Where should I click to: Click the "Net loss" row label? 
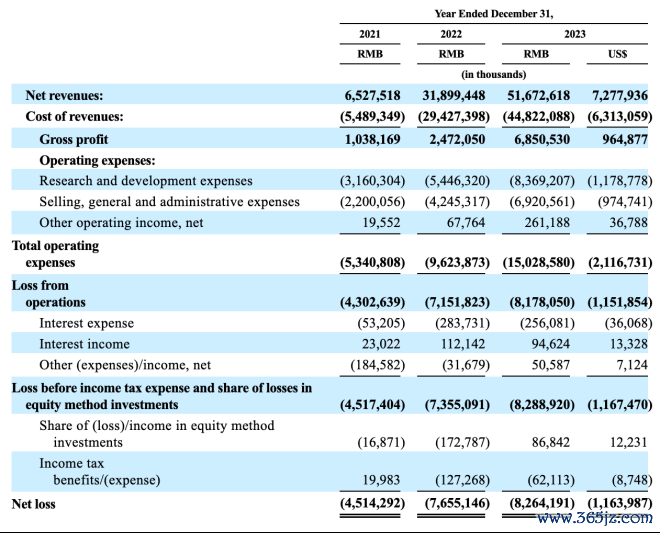click(34, 504)
